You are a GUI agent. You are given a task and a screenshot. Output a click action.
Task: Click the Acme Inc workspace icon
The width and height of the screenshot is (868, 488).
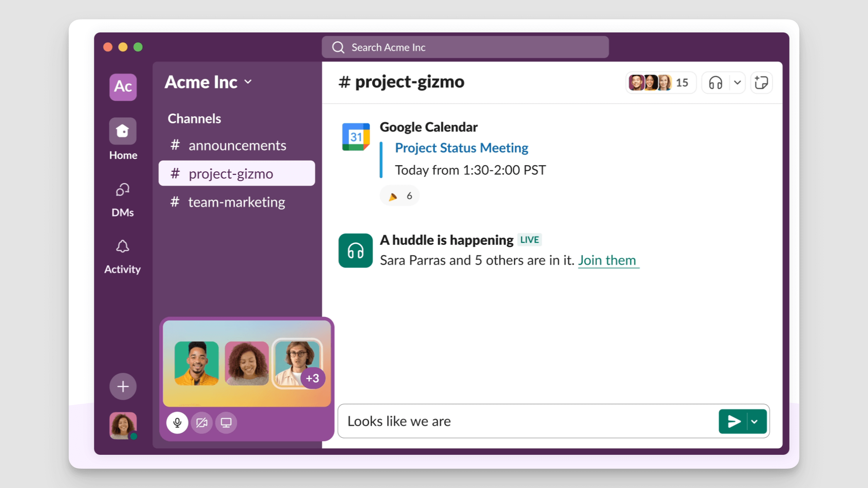(x=122, y=87)
